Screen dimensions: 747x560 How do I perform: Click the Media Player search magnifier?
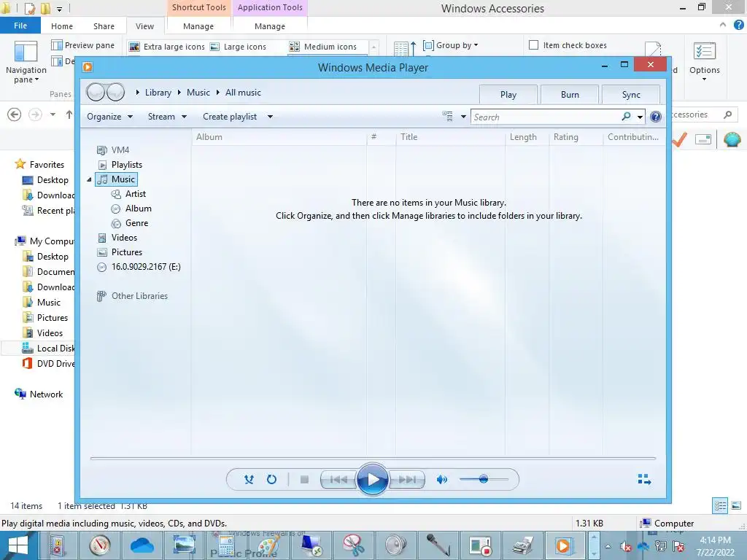pyautogui.click(x=626, y=116)
